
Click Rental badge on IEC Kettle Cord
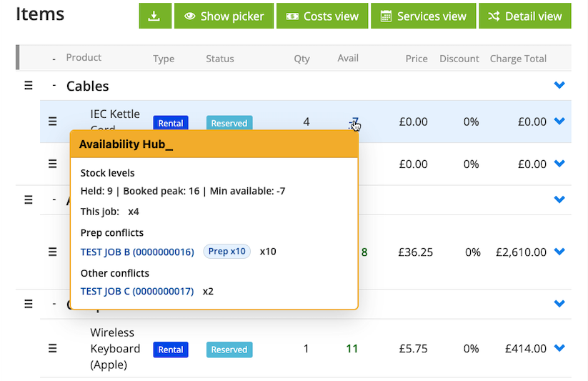[171, 123]
